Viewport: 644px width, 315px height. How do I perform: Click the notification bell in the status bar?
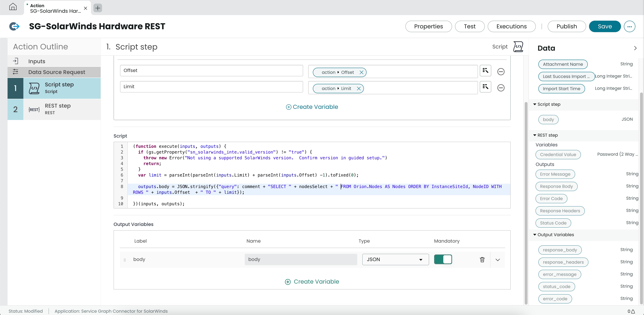(x=633, y=311)
